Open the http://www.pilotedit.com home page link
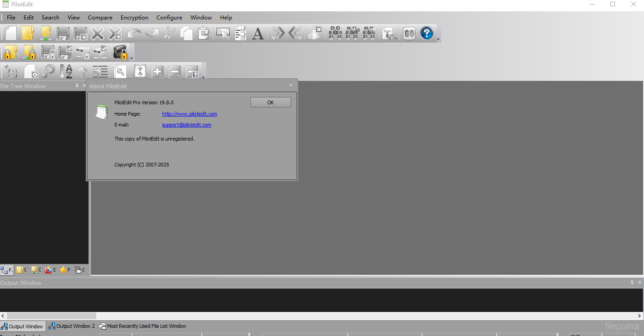644x336 pixels. [190, 114]
